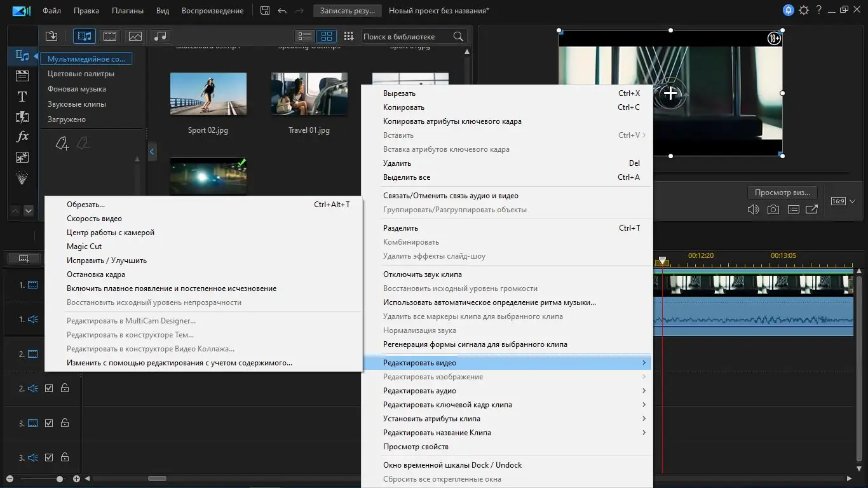Mute preview audio via speaker icon
The image size is (868, 488).
pyautogui.click(x=753, y=209)
